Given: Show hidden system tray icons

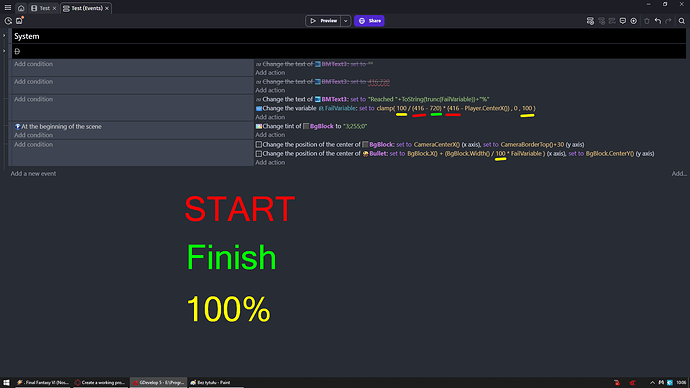Looking at the screenshot, I should tap(652, 383).
